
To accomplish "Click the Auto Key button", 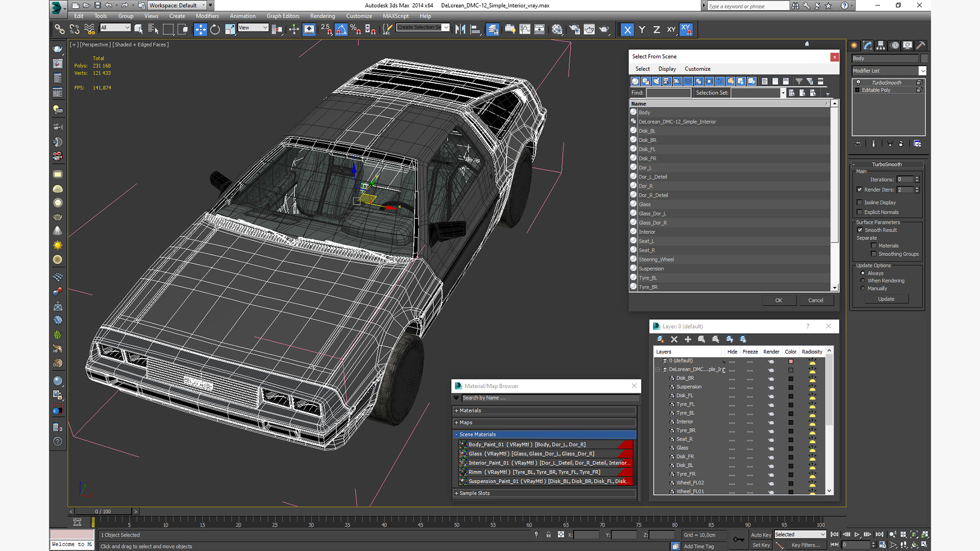I will pyautogui.click(x=761, y=535).
